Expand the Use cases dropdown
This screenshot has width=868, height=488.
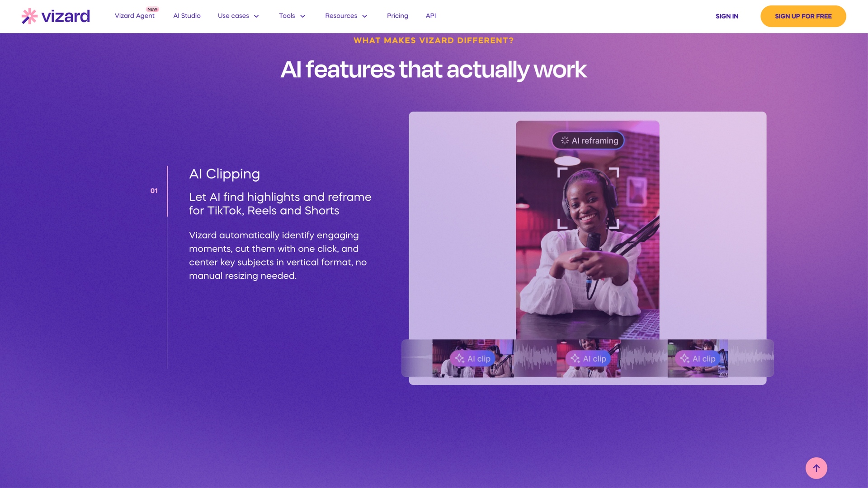point(238,16)
